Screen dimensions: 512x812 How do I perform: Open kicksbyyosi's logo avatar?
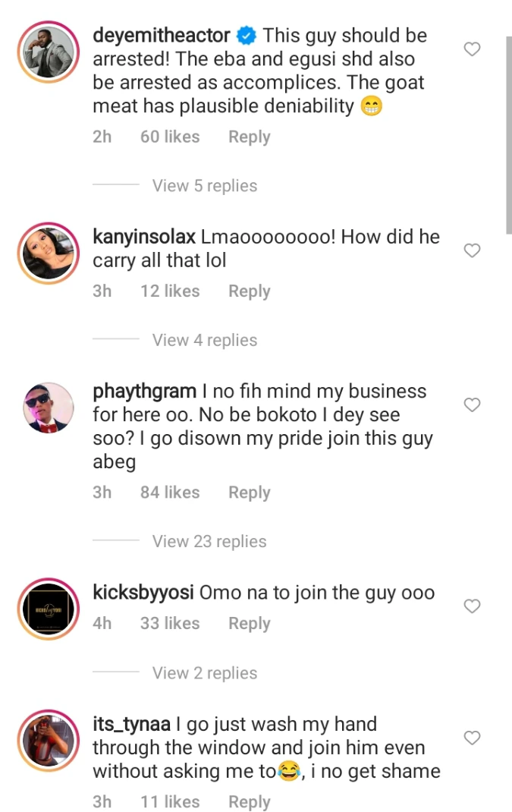click(x=46, y=607)
